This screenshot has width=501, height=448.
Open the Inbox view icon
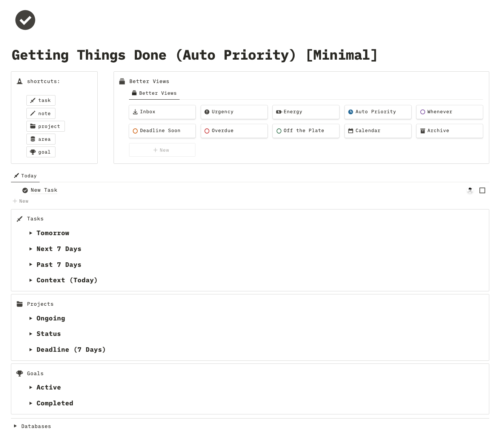click(135, 112)
